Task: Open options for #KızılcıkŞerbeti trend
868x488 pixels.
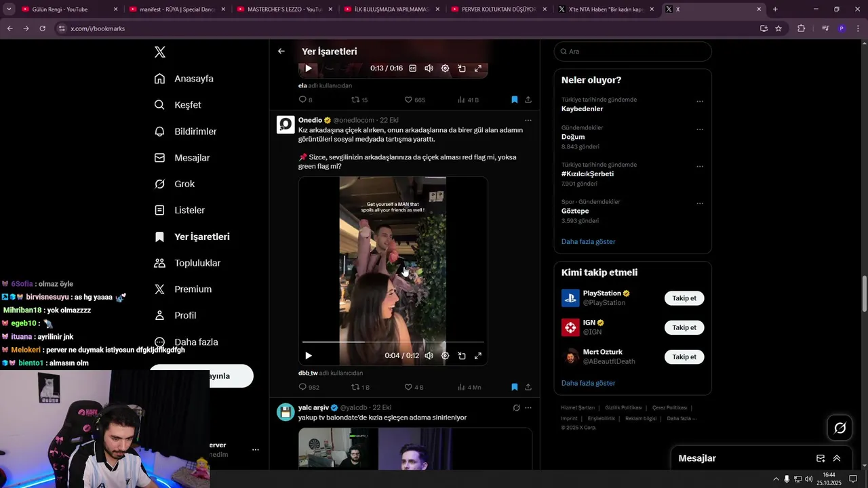Action: (x=700, y=167)
